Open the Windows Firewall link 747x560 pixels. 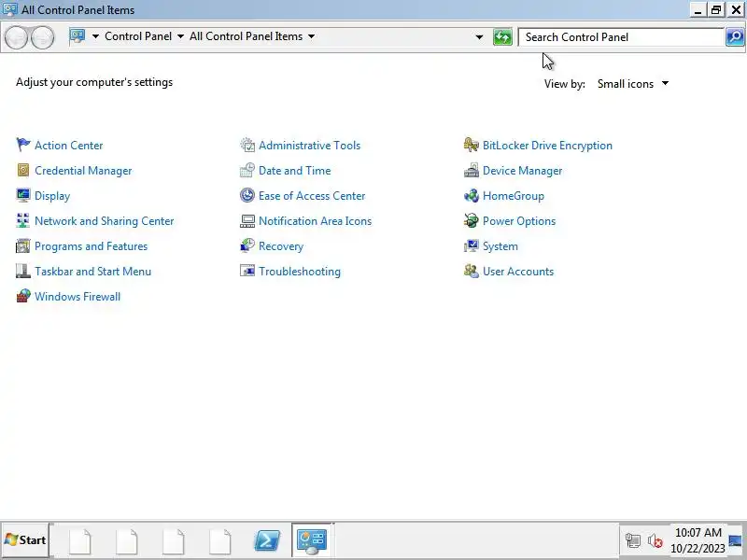(x=78, y=297)
